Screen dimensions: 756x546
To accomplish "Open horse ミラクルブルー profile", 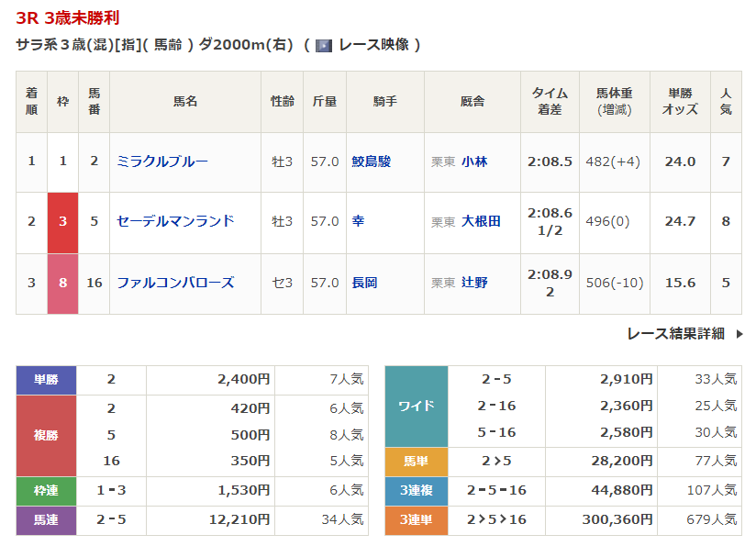I will pyautogui.click(x=162, y=162).
